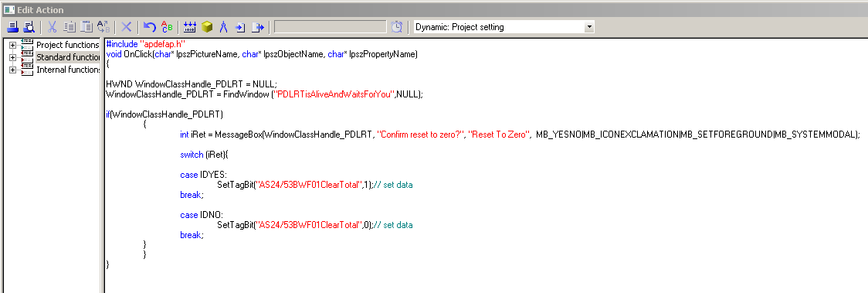The width and height of the screenshot is (868, 293).
Task: Click the A-to-B replace icon
Action: tap(103, 27)
